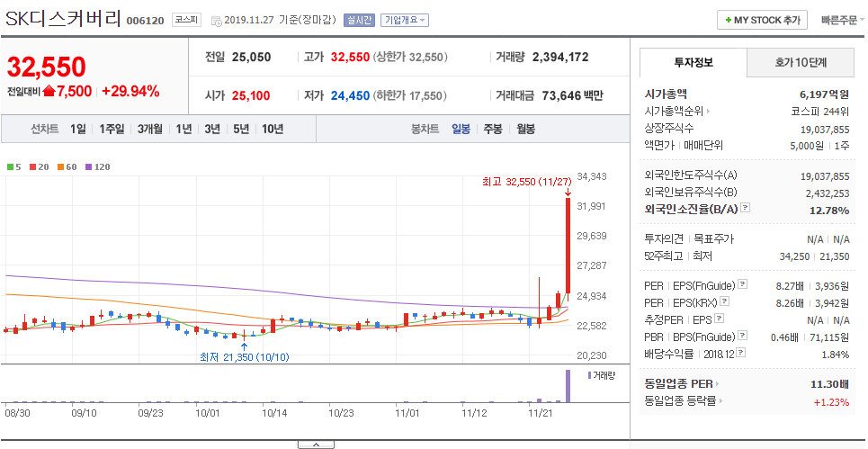
Task: Click the 코스피 market label
Action: (186, 20)
